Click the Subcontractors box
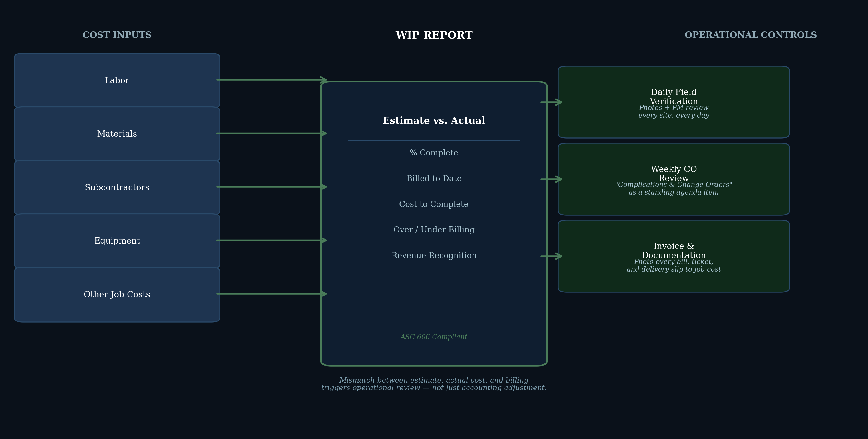Viewport: 868px width, 439px height. (x=117, y=187)
